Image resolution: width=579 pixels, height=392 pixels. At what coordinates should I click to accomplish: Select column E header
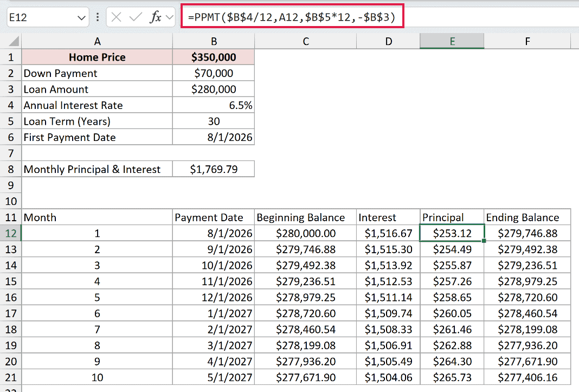452,41
